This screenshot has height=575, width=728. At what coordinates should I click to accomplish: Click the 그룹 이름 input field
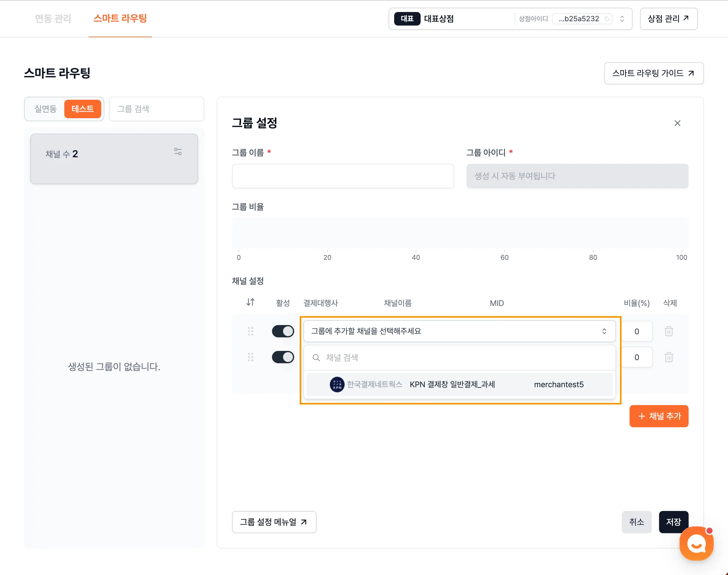click(343, 176)
